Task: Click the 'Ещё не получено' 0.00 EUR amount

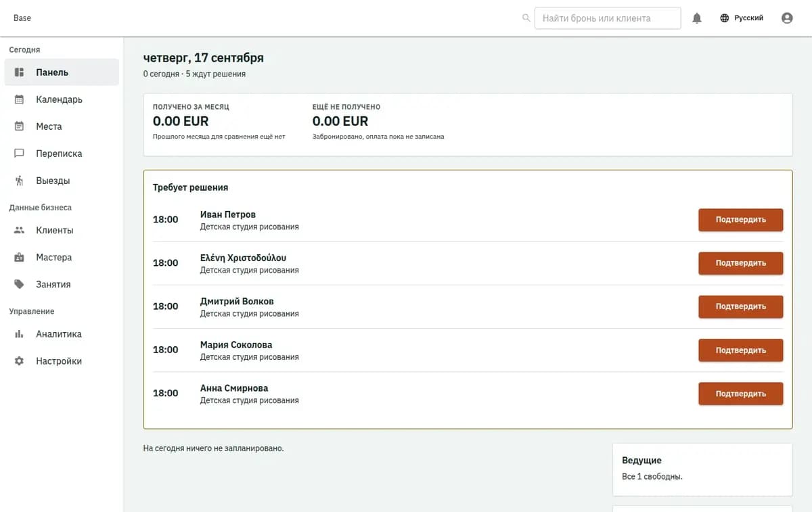Action: click(340, 121)
